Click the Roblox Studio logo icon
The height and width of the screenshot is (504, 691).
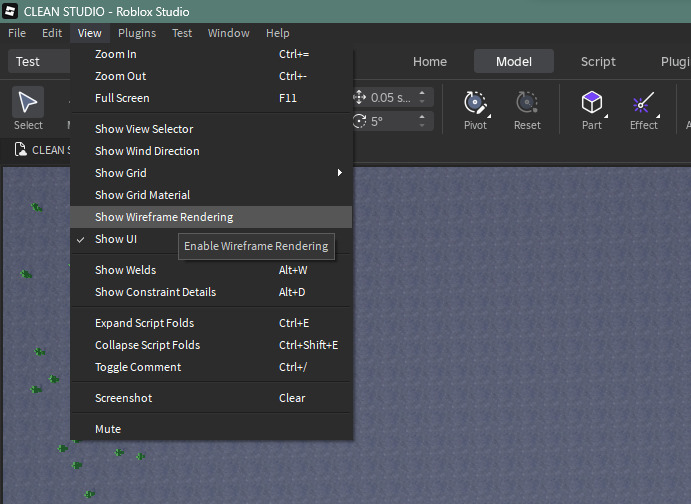[11, 11]
